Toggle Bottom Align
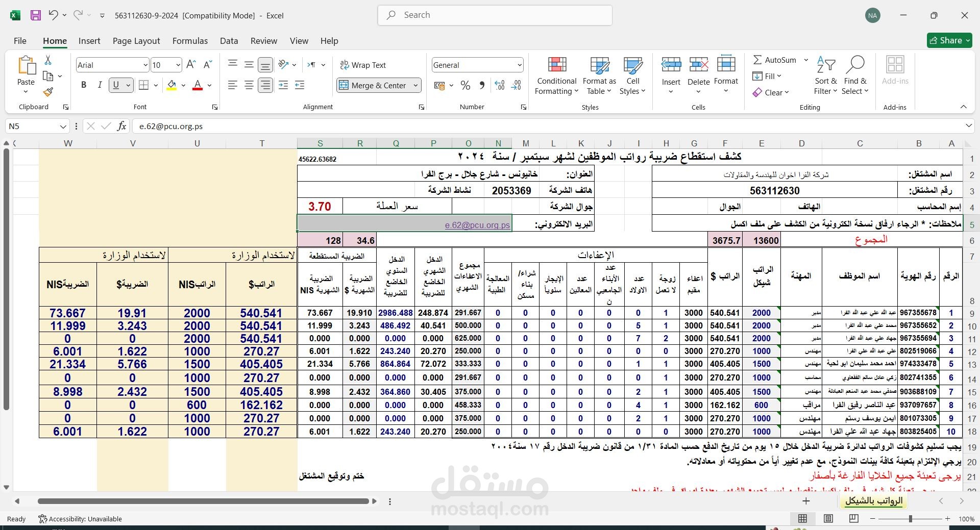980x530 pixels. [265, 64]
